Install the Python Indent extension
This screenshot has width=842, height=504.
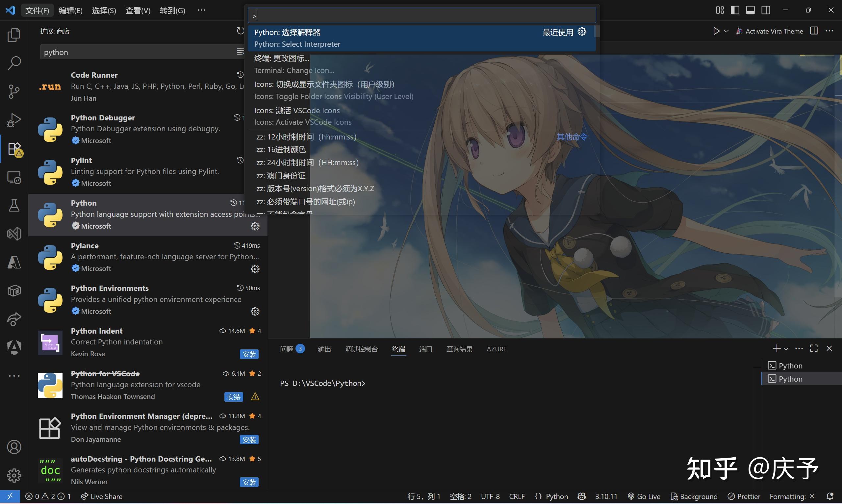[249, 354]
